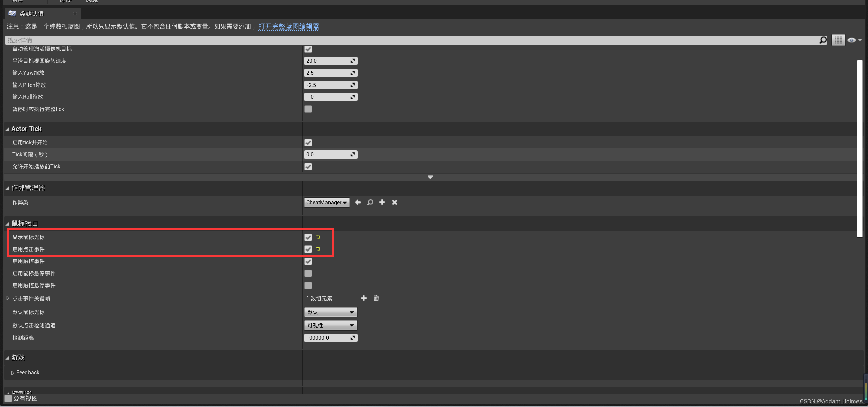Enable 启用触控悬停事件 checkbox
This screenshot has height=407, width=868.
point(308,285)
